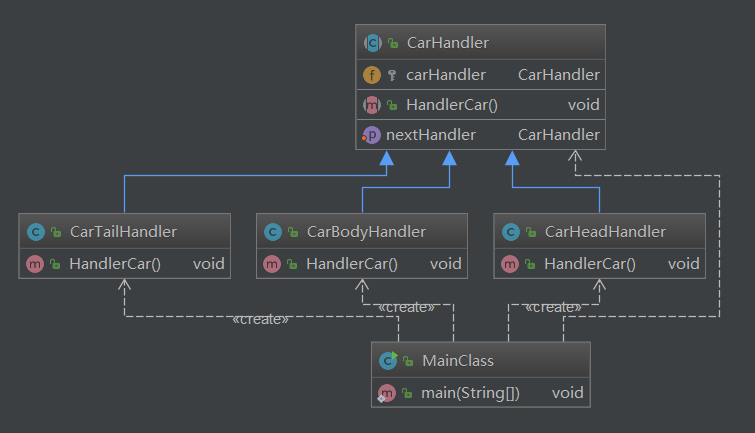Select the carHandler field name
This screenshot has height=433, width=755.
click(445, 75)
